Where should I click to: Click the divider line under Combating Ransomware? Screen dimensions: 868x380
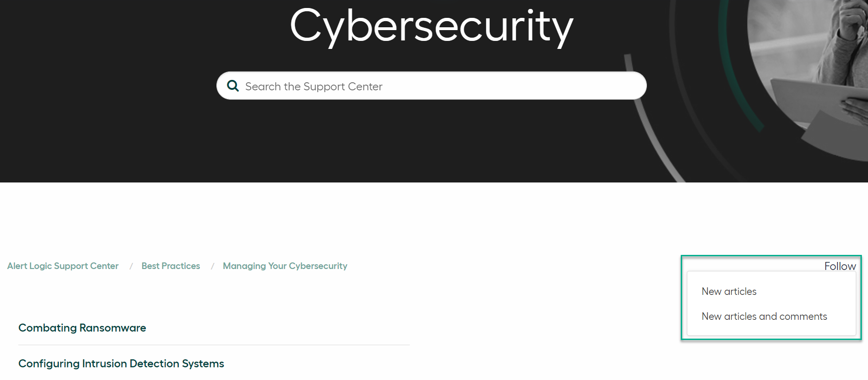point(214,345)
